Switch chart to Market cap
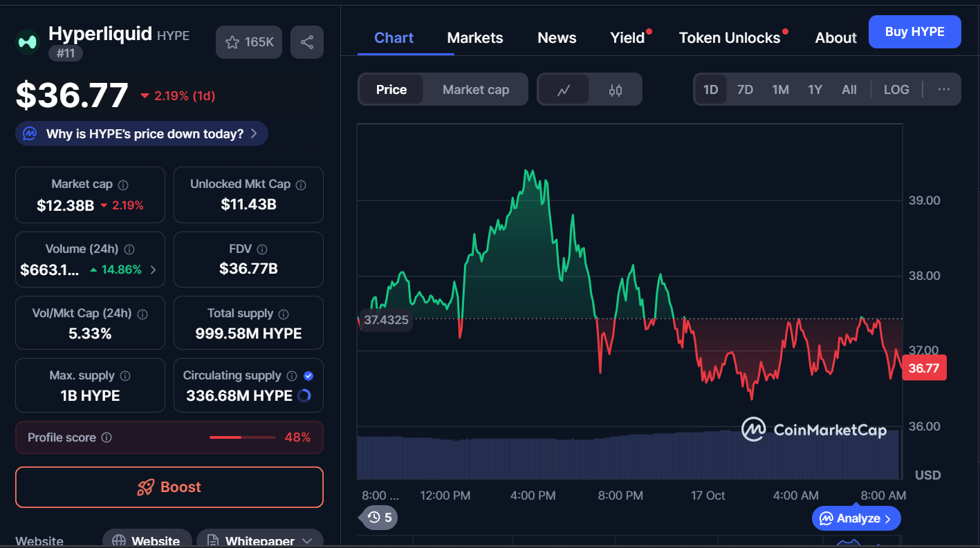Viewport: 980px width, 548px height. [x=475, y=90]
